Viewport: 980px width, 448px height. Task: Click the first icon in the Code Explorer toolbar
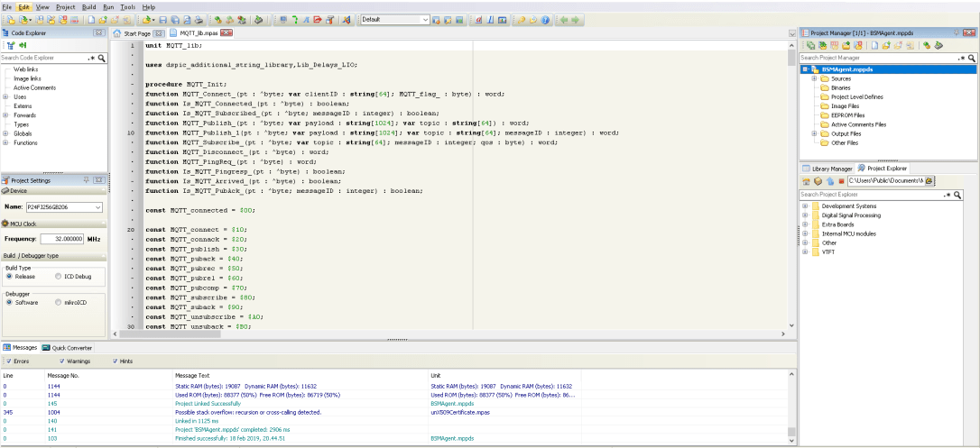[11, 45]
